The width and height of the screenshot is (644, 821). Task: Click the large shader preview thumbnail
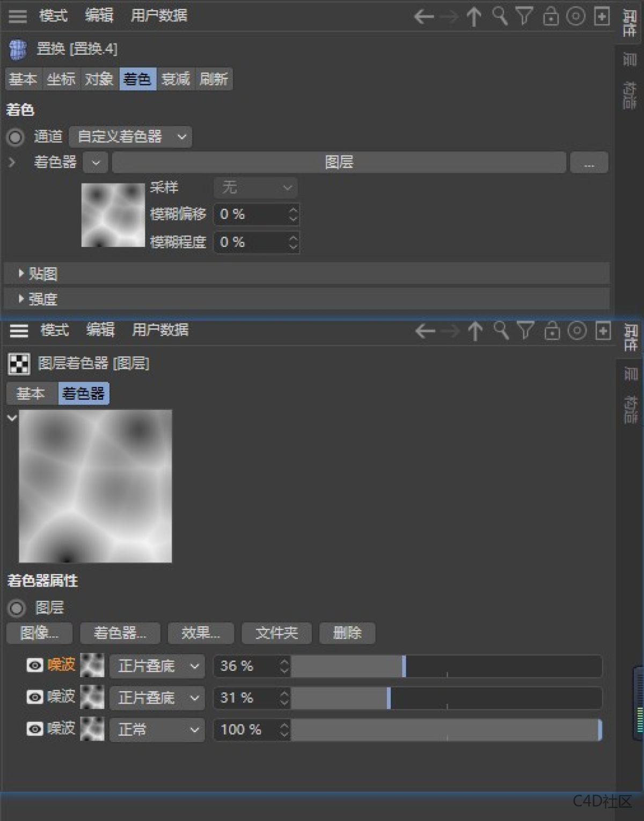[x=95, y=486]
